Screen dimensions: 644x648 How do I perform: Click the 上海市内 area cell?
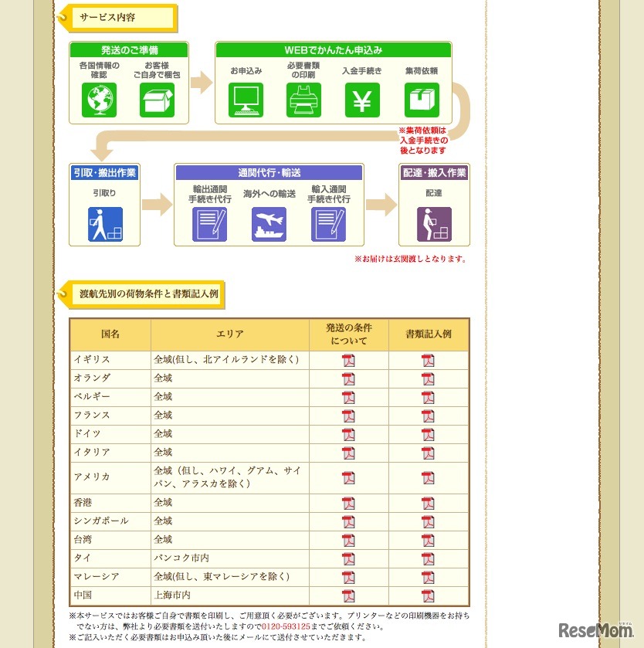[x=230, y=595]
